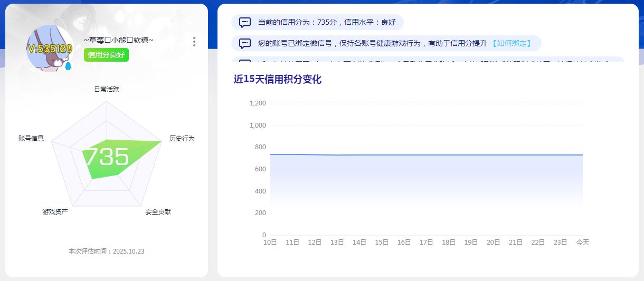Click the 近15天信用积分变化 chart heading

tap(277, 80)
